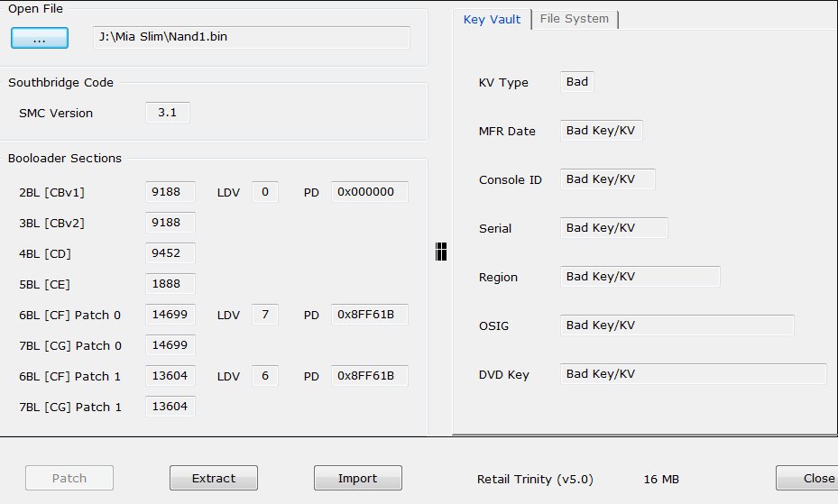Screen dimensions: 838x504
Task: Click the browse "..." open file button
Action: 40,38
